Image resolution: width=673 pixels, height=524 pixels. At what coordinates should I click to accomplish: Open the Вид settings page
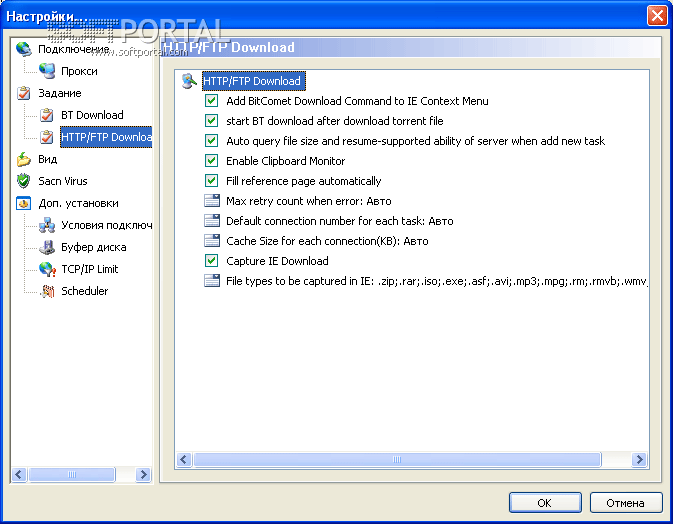tap(48, 159)
